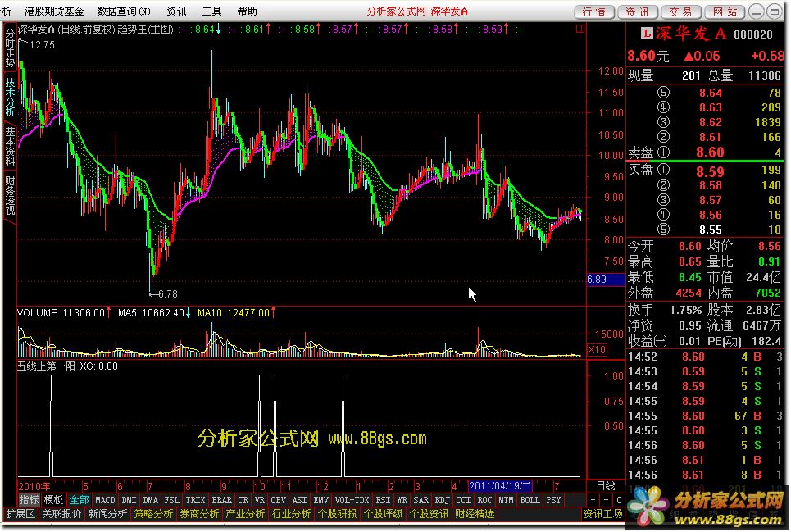The height and width of the screenshot is (532, 791).
Task: Choose the ASI indicator
Action: coord(299,500)
